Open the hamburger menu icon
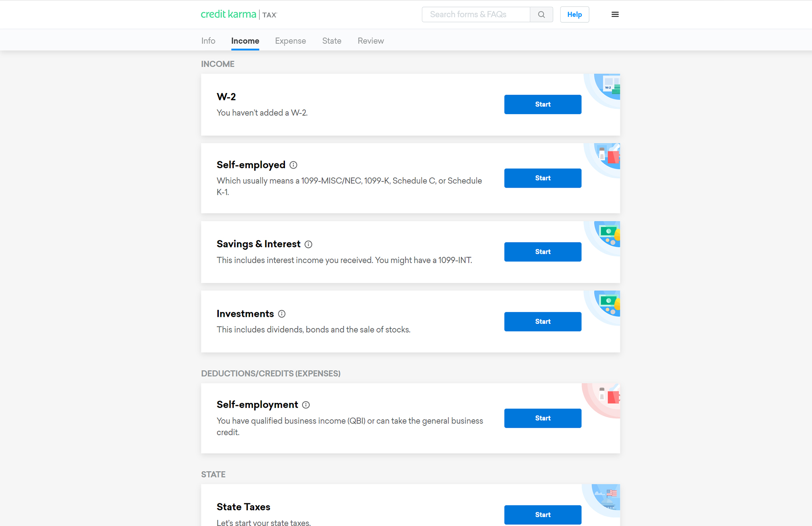The width and height of the screenshot is (812, 526). (x=615, y=14)
